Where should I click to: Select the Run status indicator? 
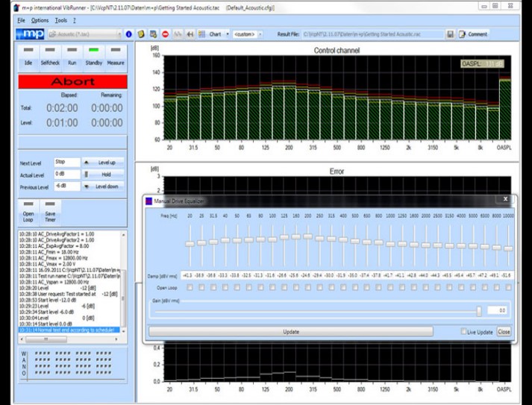[x=72, y=57]
